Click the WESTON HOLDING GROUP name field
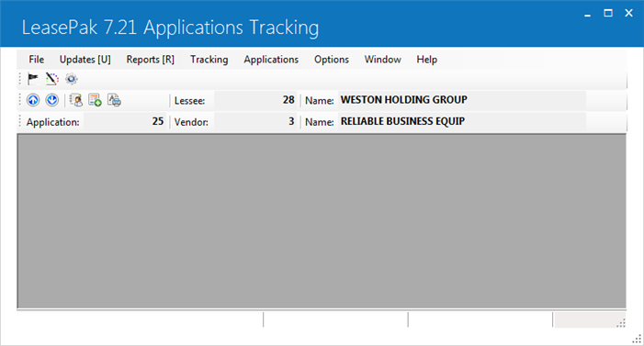The width and height of the screenshot is (644, 346). tap(462, 100)
